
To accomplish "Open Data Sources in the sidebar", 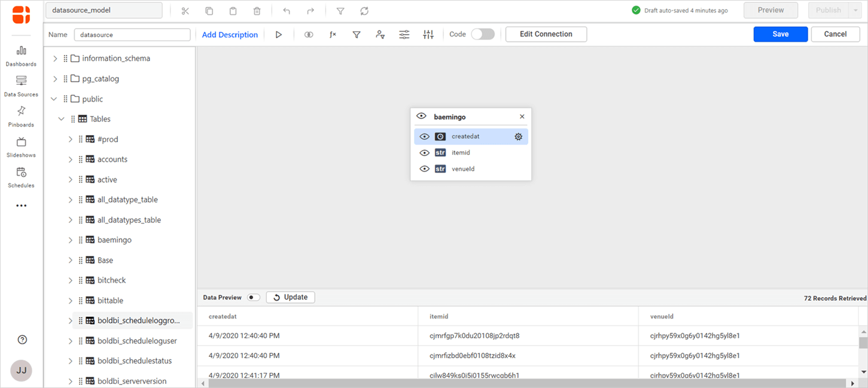I will tap(22, 86).
